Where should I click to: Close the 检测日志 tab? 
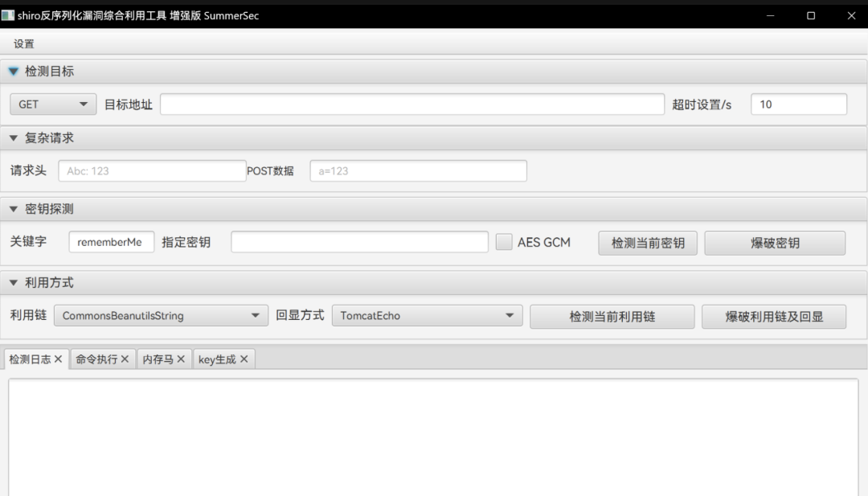click(58, 359)
